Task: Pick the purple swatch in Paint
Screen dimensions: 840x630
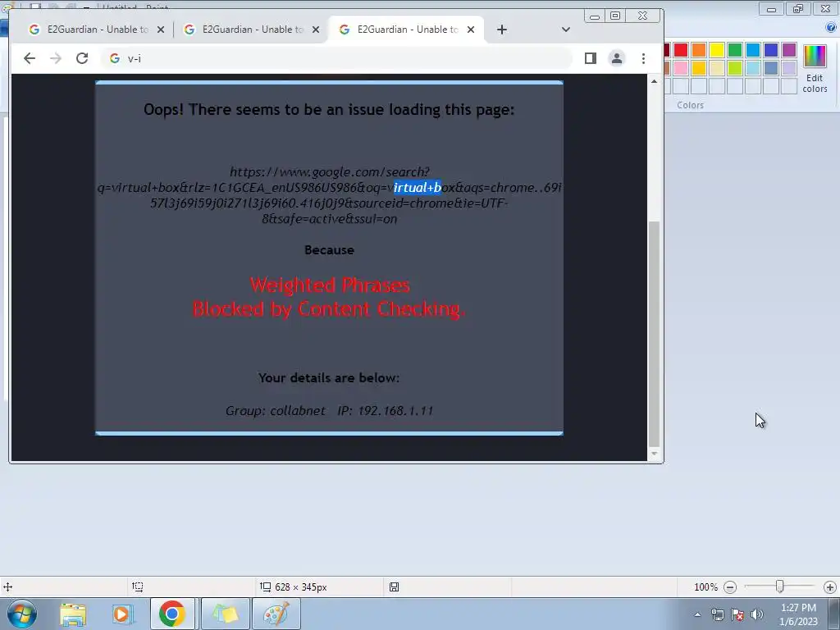Action: (x=789, y=50)
